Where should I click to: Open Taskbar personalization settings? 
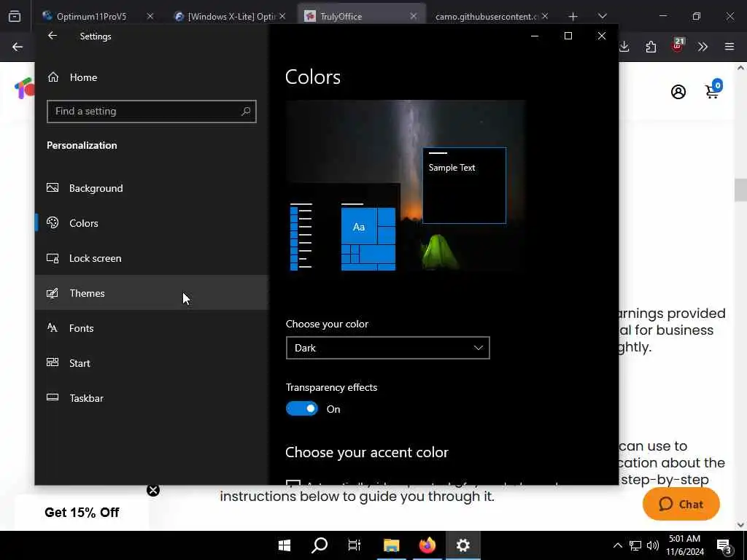tap(152, 398)
